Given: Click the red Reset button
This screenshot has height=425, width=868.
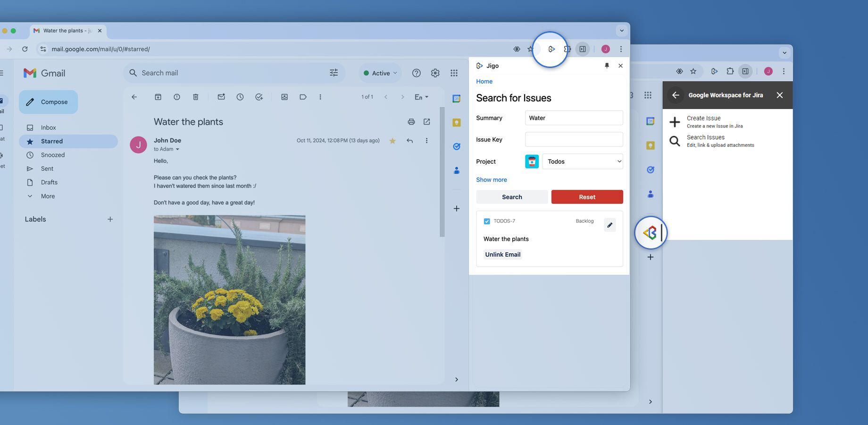Looking at the screenshot, I should coord(587,197).
